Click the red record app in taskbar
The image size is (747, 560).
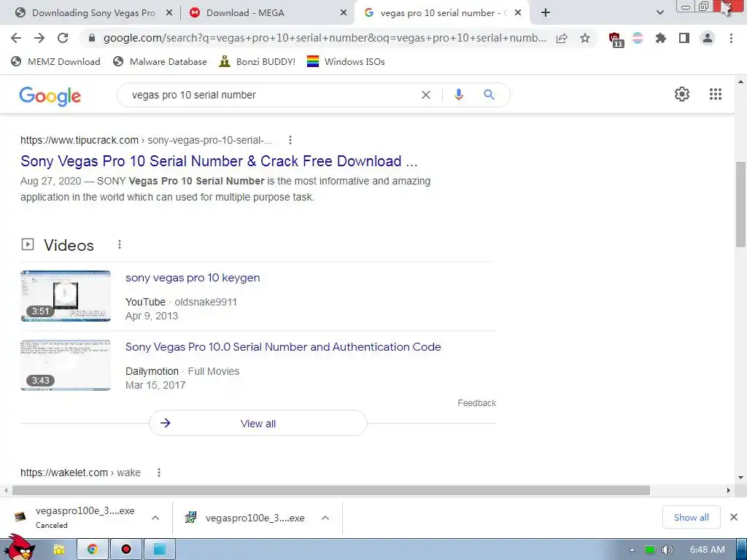click(x=125, y=550)
